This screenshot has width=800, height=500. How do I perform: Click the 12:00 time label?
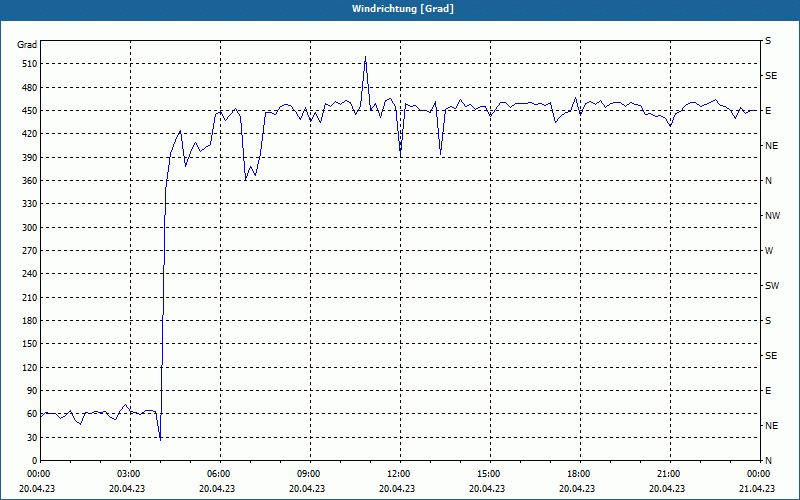(x=397, y=473)
